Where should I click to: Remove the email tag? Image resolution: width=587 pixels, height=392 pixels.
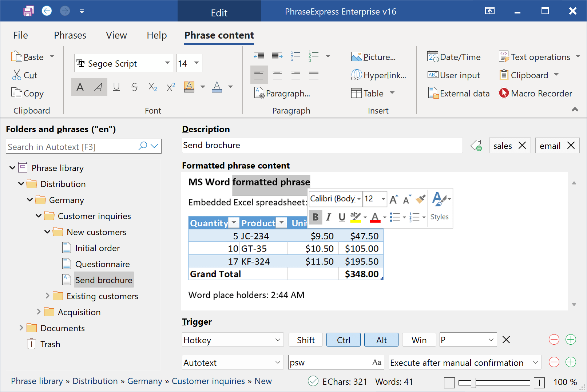(x=571, y=146)
